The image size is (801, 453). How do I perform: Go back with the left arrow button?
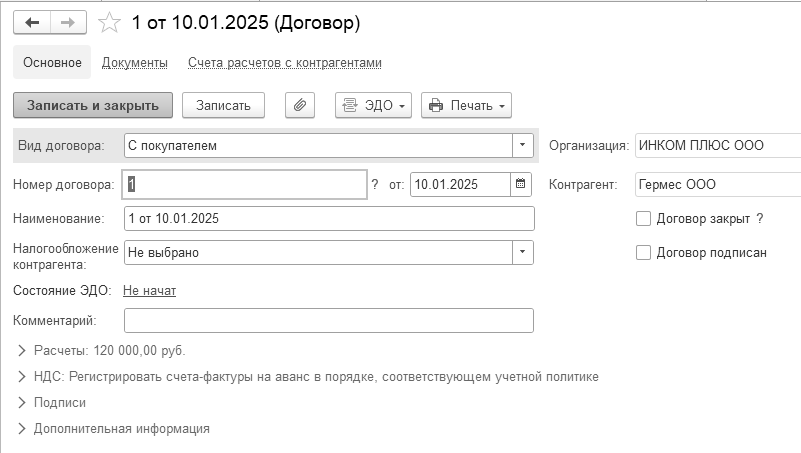[x=32, y=22]
